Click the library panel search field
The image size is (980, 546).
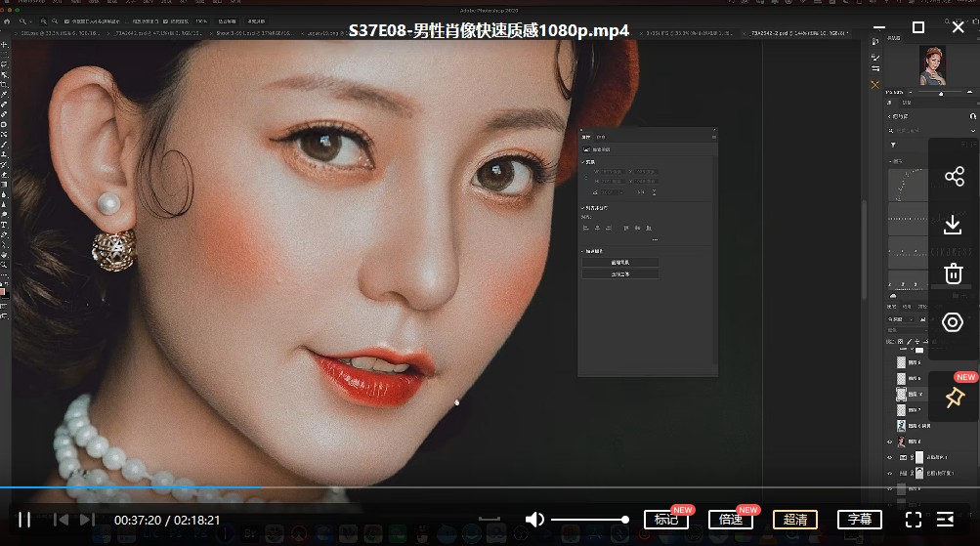(931, 131)
